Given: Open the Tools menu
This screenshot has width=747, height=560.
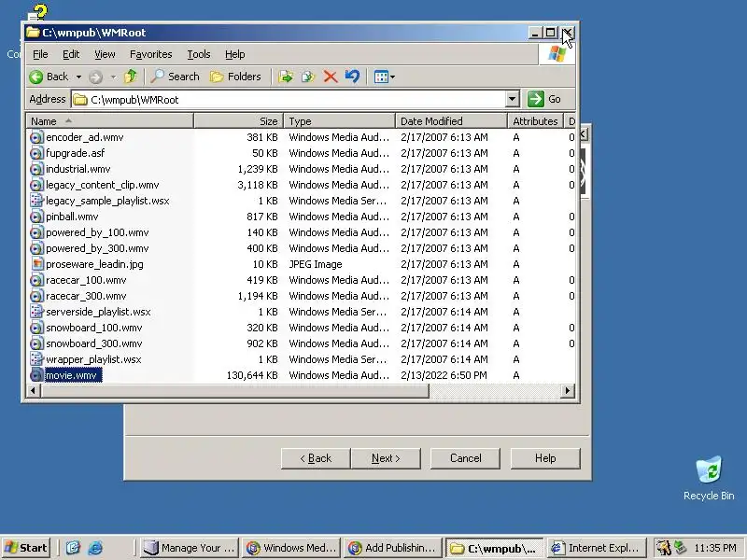Looking at the screenshot, I should coord(198,54).
